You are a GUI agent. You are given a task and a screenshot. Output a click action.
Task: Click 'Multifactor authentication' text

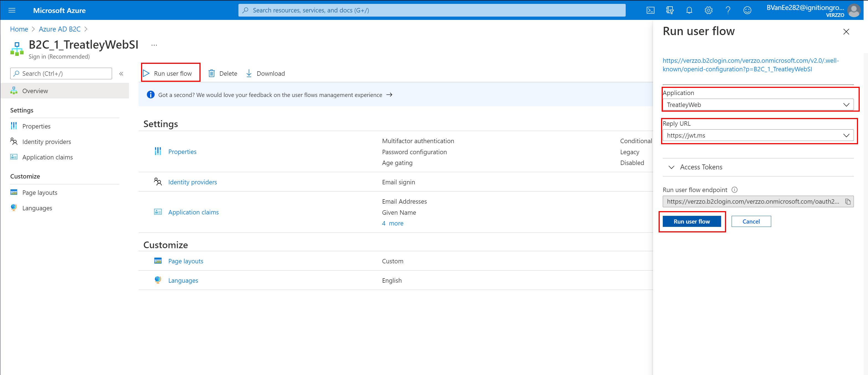418,141
